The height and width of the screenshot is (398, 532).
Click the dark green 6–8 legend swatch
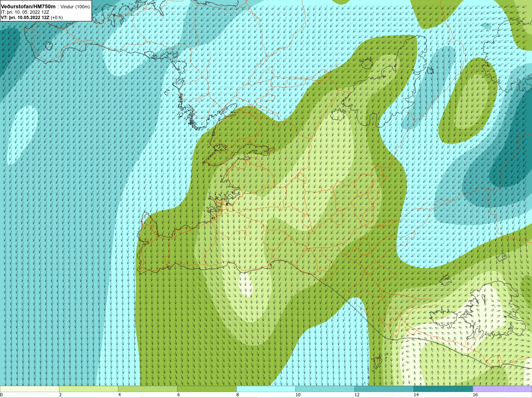pos(207,389)
